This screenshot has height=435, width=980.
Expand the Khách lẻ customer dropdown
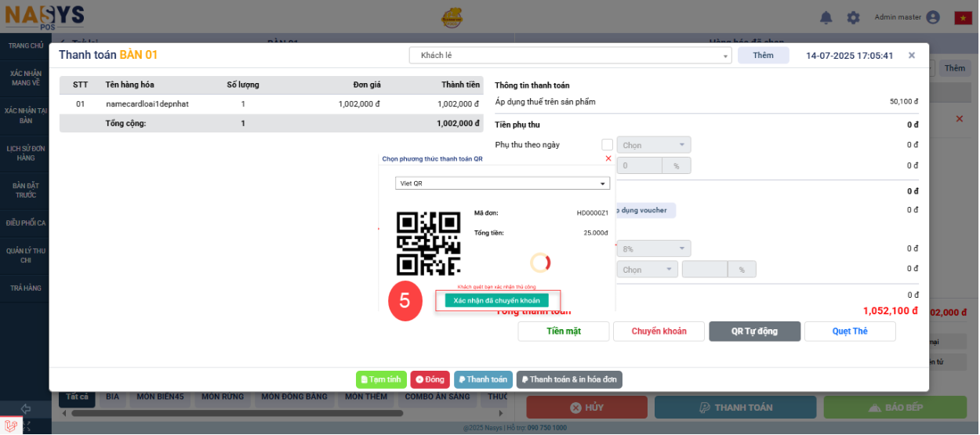pos(570,56)
